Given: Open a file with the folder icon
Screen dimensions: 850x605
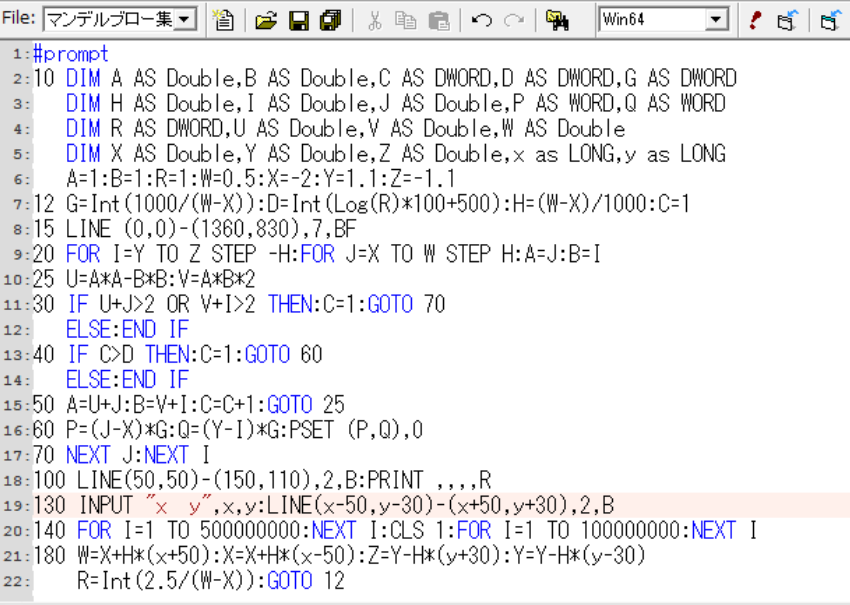Looking at the screenshot, I should point(266,20).
